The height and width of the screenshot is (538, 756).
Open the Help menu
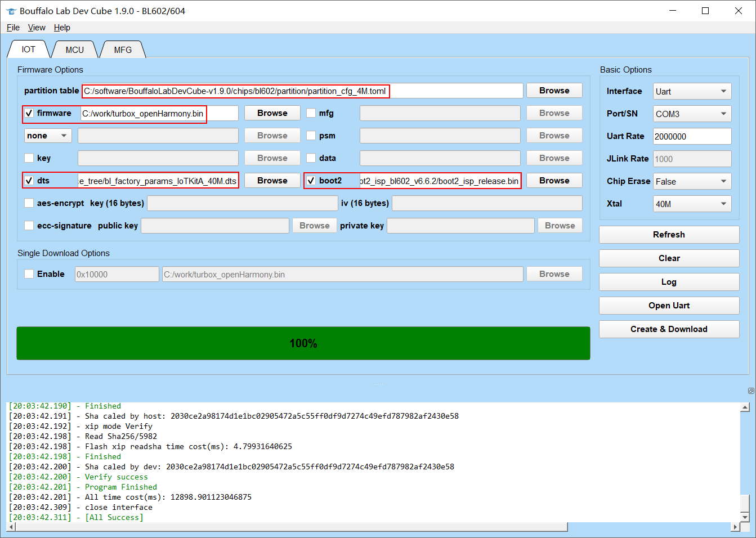tap(62, 28)
